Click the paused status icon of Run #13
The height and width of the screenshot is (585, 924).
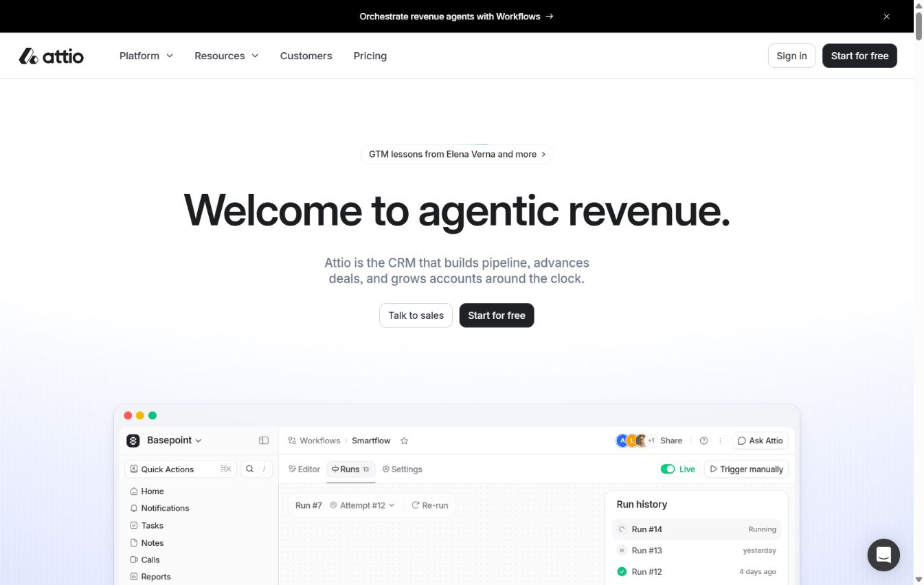click(x=622, y=551)
